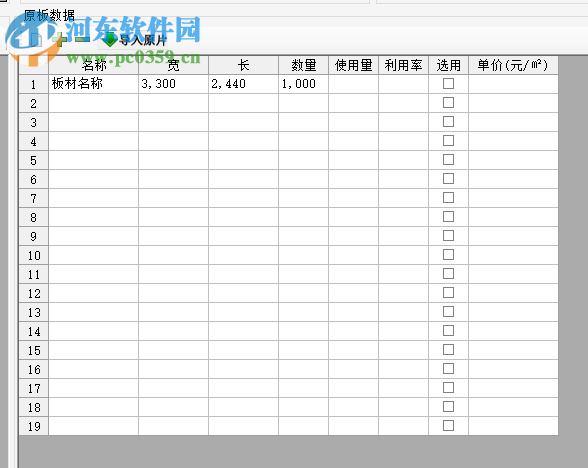Click the green plus add-row icon
This screenshot has width=588, height=468.
tap(60, 39)
